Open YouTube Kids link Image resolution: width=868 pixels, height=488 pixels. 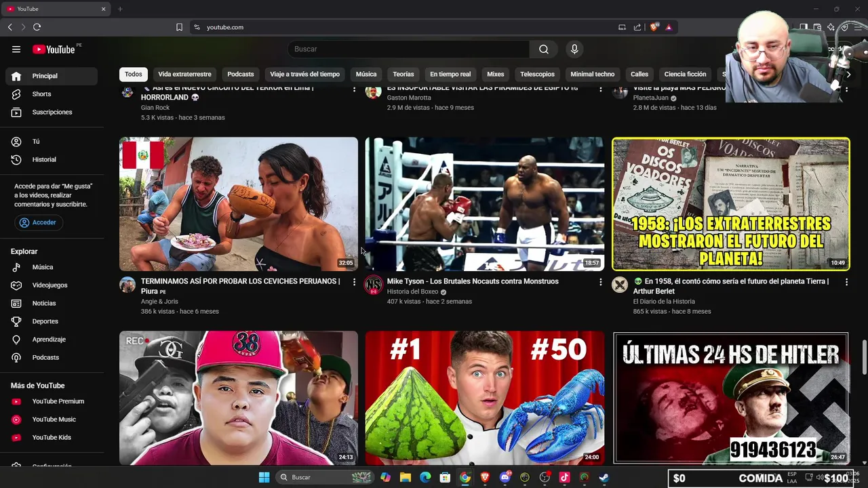pos(52,437)
